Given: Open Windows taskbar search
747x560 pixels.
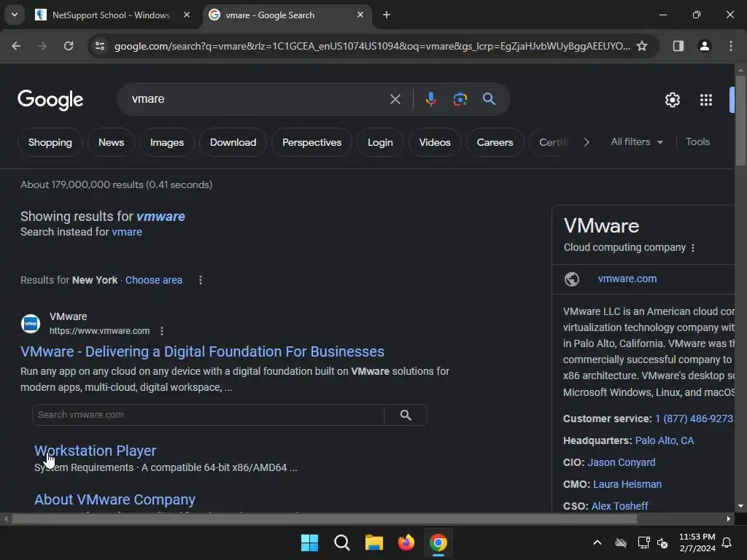Looking at the screenshot, I should pos(341,542).
